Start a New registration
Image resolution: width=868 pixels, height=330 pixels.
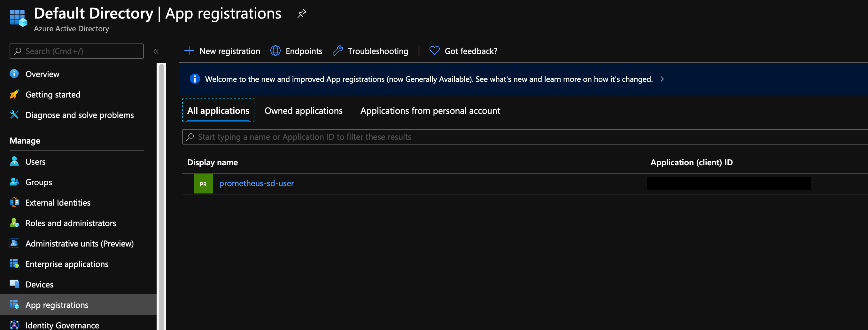222,51
